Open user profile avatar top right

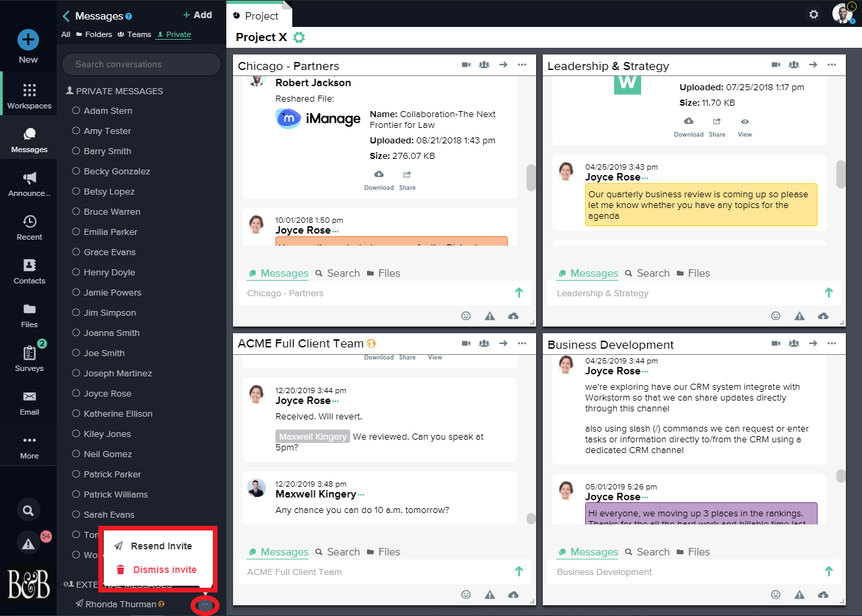(842, 13)
